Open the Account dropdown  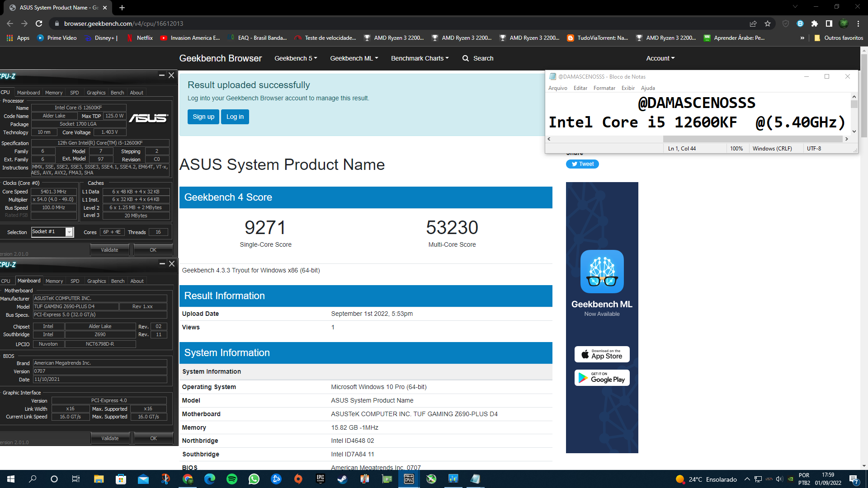pyautogui.click(x=660, y=58)
